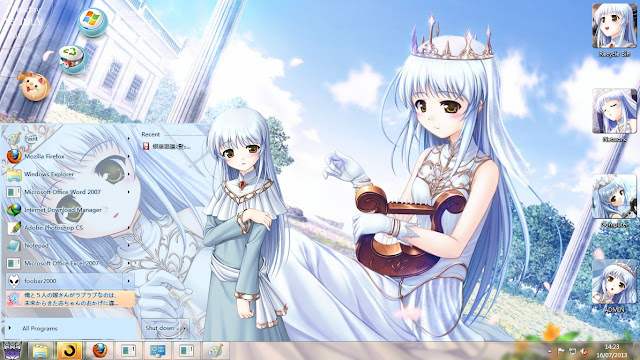Open the ADMIN folder desktop icon

pyautogui.click(x=614, y=286)
